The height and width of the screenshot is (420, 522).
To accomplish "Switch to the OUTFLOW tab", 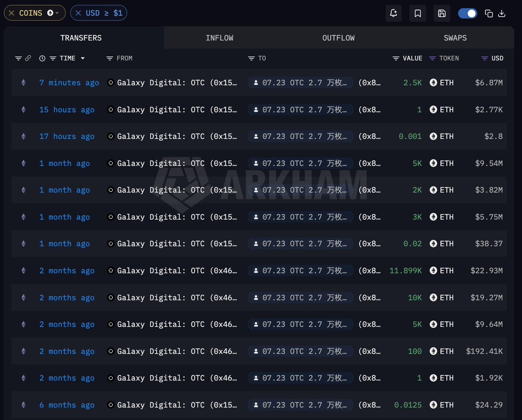I will [338, 38].
